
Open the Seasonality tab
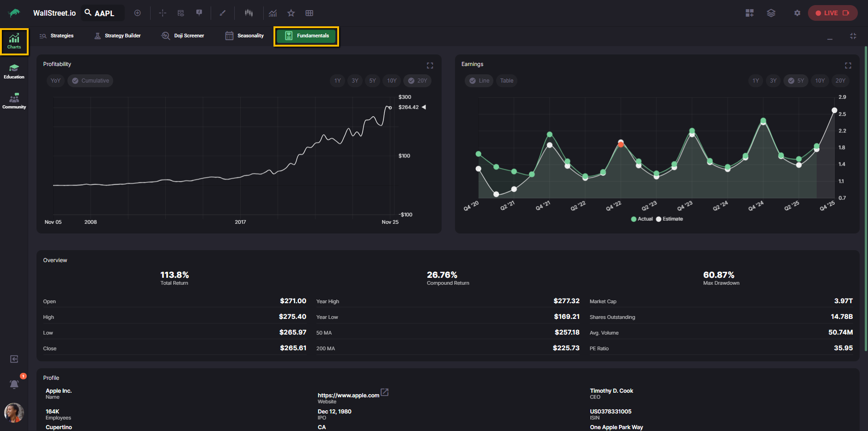(244, 36)
